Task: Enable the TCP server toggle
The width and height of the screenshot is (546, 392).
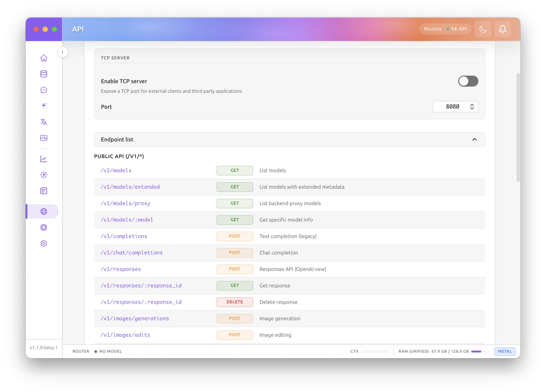Action: coord(468,81)
